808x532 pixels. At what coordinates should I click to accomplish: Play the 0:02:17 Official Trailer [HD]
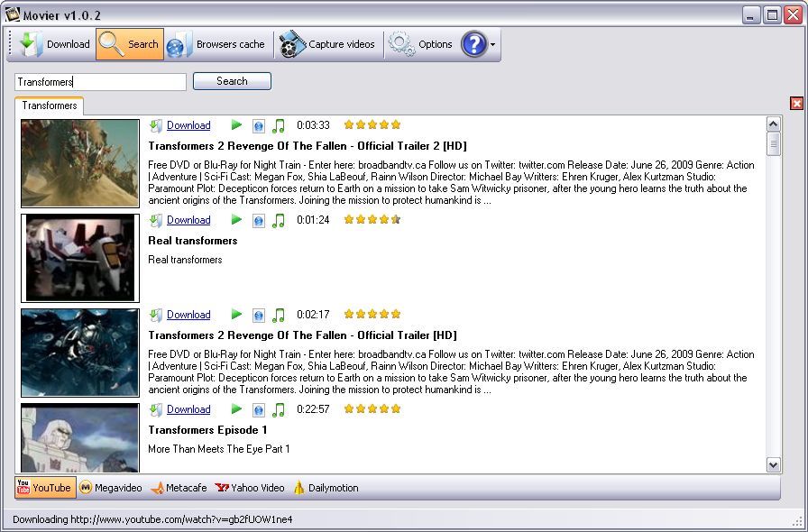(x=236, y=315)
